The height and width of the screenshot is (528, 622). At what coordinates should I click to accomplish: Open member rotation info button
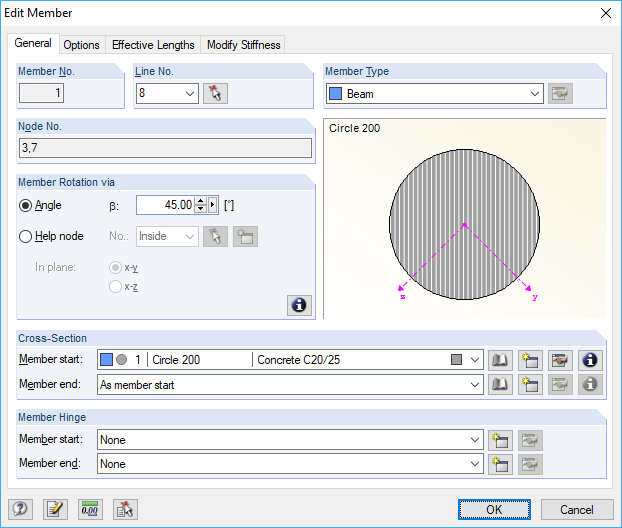(x=299, y=305)
